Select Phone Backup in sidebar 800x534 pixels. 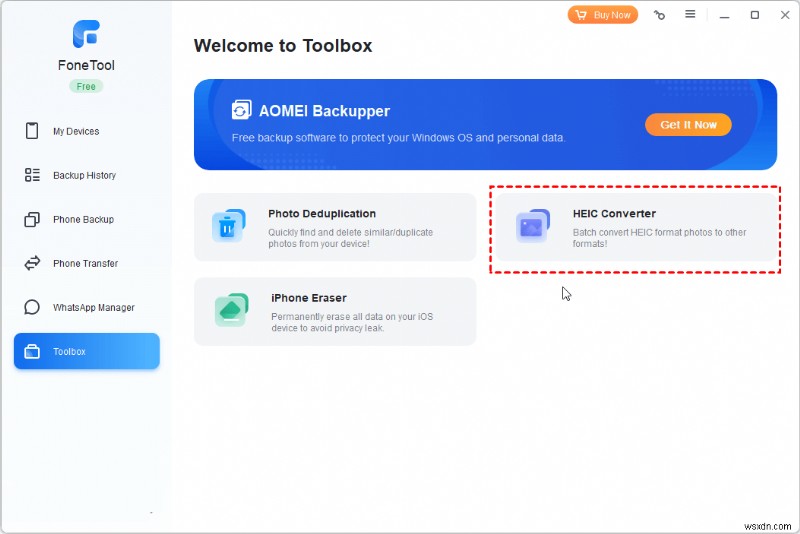(87, 219)
